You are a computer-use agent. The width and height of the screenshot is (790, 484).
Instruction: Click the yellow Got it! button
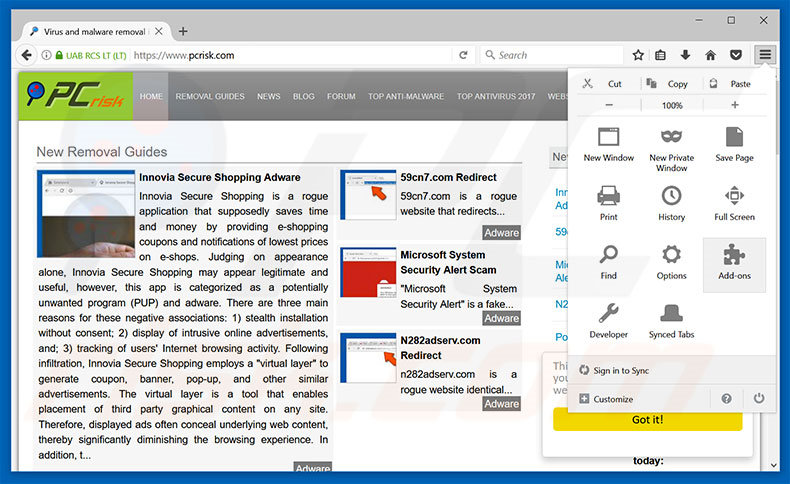click(647, 420)
